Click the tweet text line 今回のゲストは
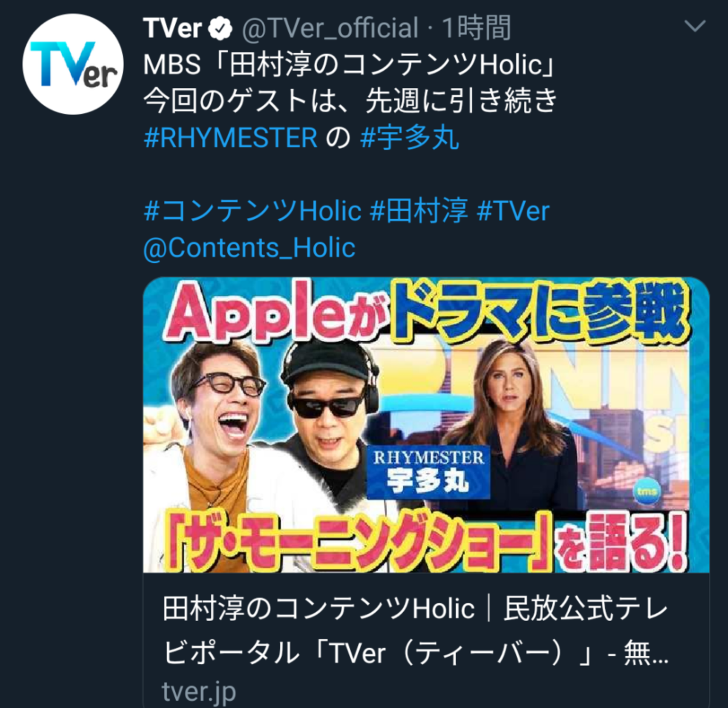728x708 pixels. [x=351, y=101]
